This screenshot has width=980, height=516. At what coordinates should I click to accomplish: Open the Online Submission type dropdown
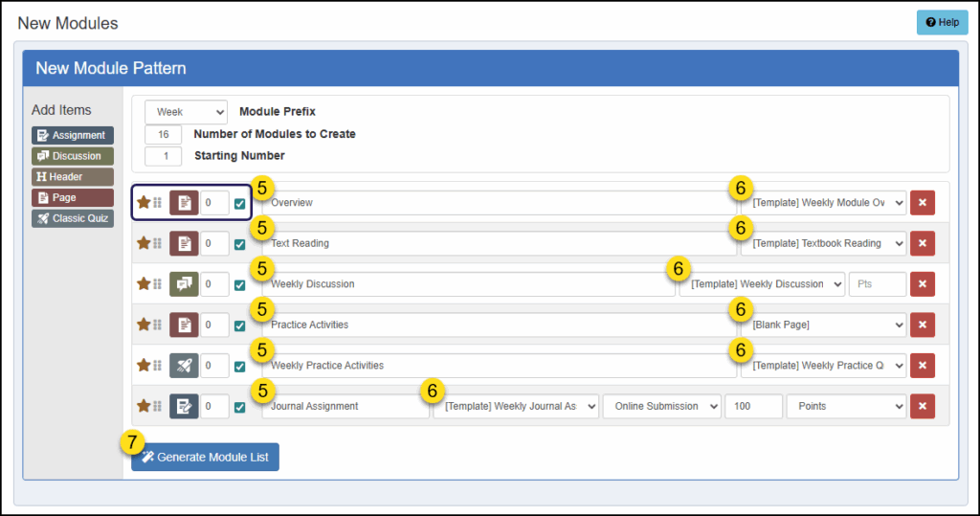coord(662,406)
